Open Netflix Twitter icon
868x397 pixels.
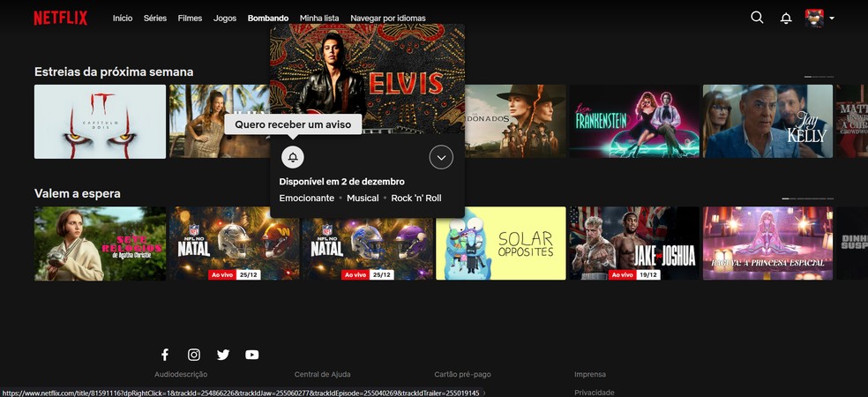pos(223,355)
